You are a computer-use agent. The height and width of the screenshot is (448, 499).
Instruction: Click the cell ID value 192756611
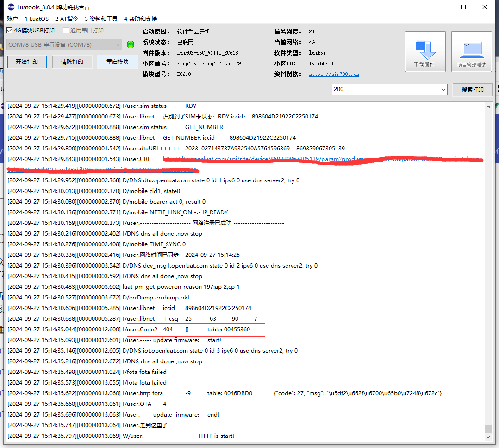321,63
